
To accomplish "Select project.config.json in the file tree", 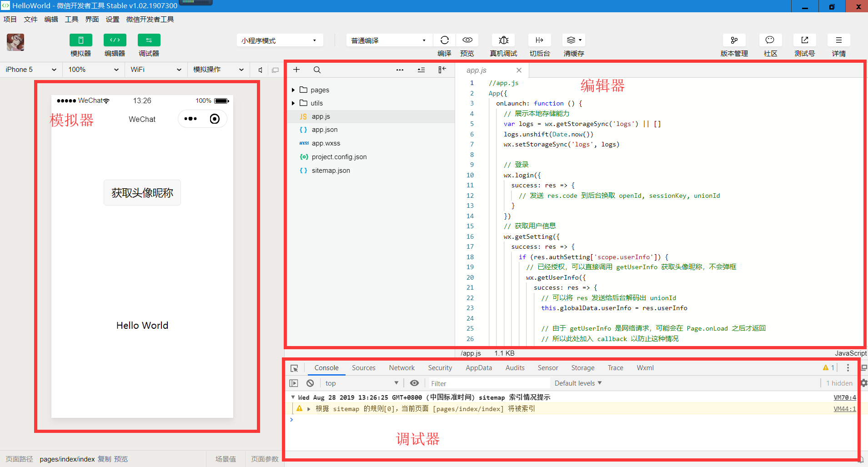I will 371,157.
